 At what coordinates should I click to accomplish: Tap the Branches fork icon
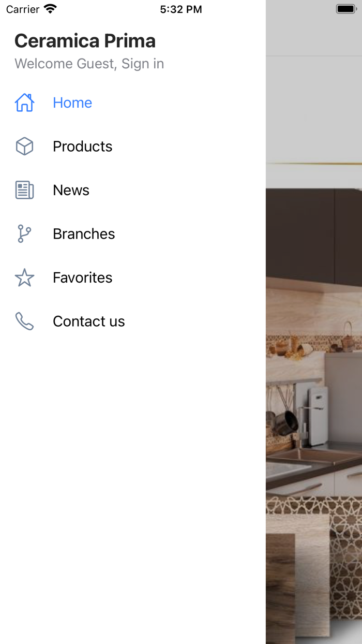(24, 234)
